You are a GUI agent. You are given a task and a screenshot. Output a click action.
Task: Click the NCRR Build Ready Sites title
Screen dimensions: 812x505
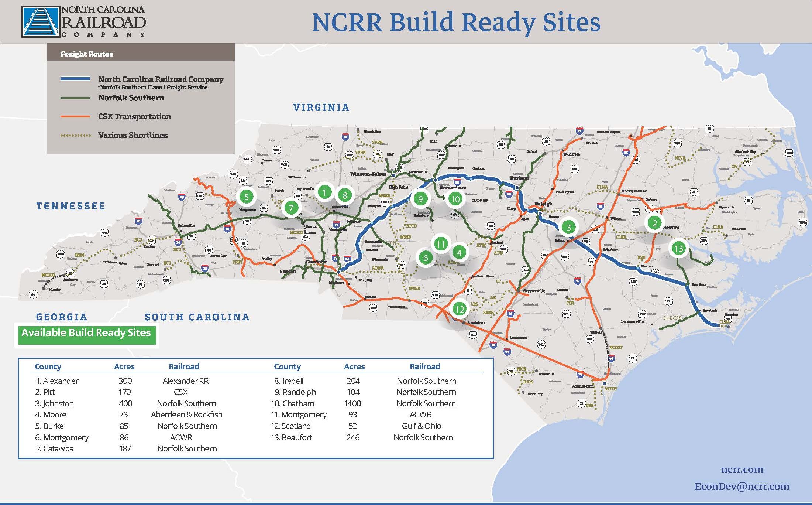(456, 22)
